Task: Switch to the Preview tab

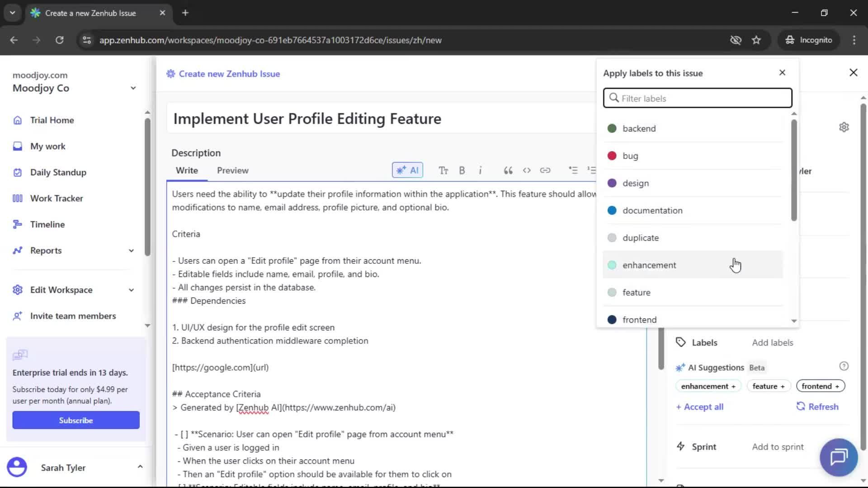Action: (x=232, y=170)
